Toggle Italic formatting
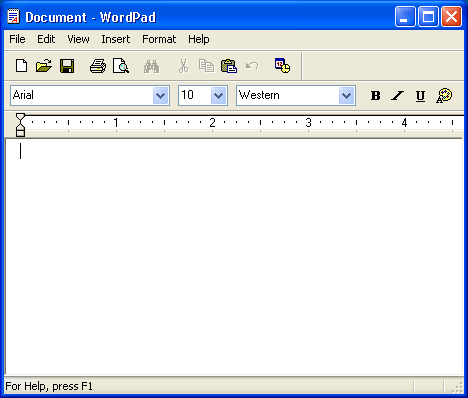This screenshot has width=468, height=398. (397, 96)
